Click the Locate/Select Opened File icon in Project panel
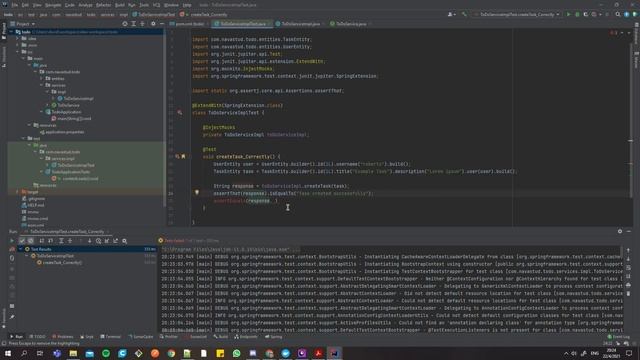The height and width of the screenshot is (360, 640). click(x=125, y=24)
